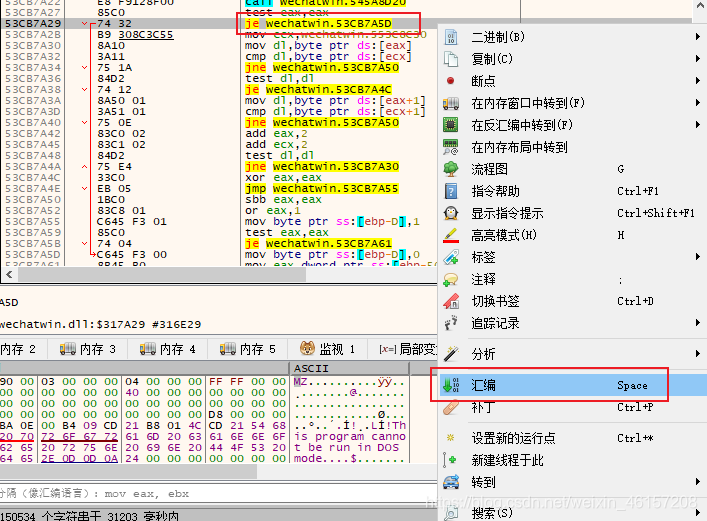The image size is (707, 521).
Task: Click the Analysis (分析) wand icon
Action: [450, 354]
